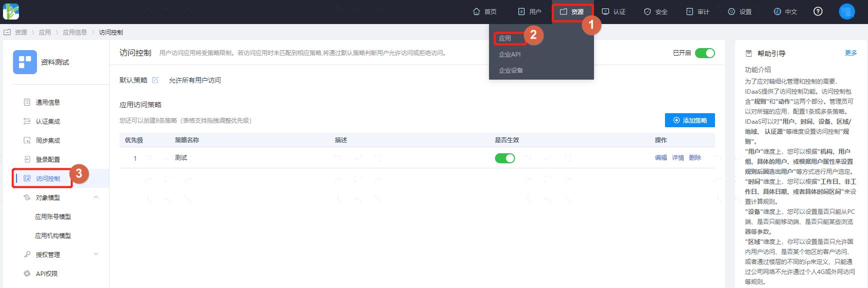Click the 帮助引导 panel icon
The height and width of the screenshot is (288, 868).
pos(748,53)
